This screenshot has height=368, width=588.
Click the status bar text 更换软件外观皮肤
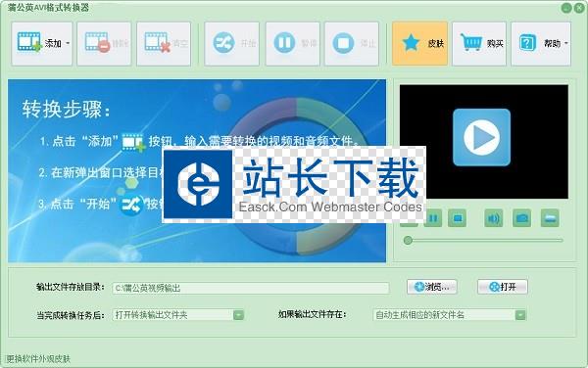click(x=38, y=359)
